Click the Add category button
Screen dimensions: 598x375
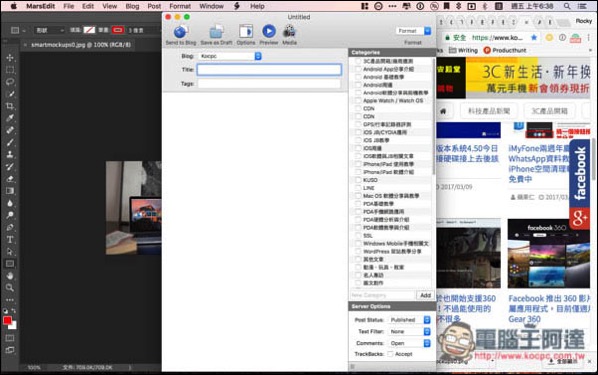(425, 295)
